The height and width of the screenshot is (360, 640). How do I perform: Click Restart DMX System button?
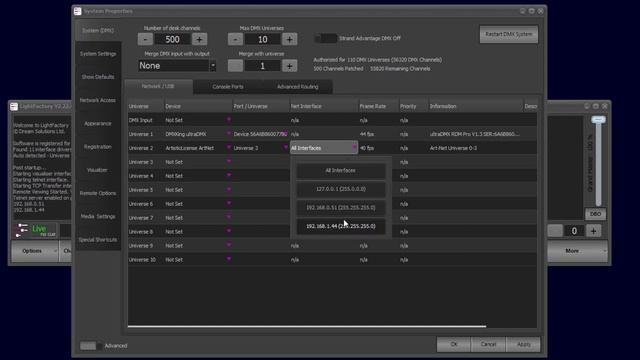pos(509,34)
